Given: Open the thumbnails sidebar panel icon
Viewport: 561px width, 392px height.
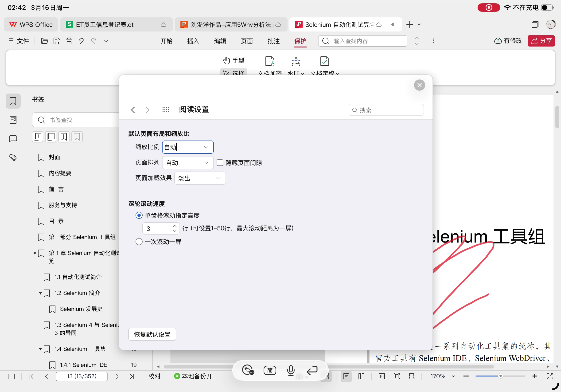Looking at the screenshot, I should [x=13, y=120].
